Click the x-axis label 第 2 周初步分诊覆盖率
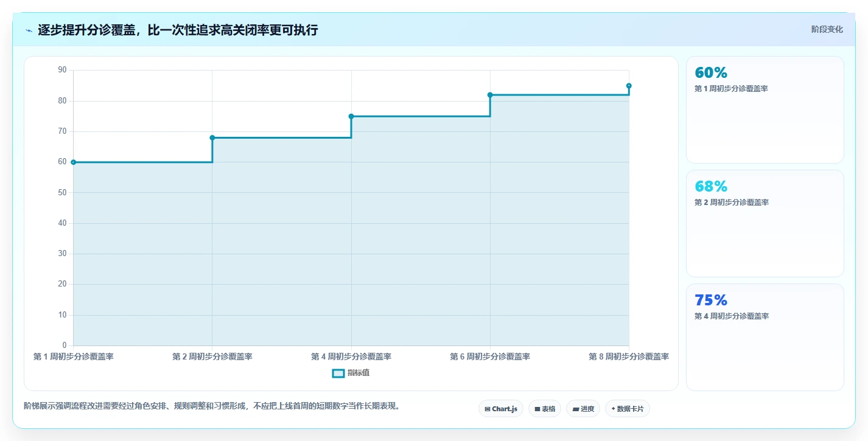This screenshot has height=441, width=868. [212, 356]
